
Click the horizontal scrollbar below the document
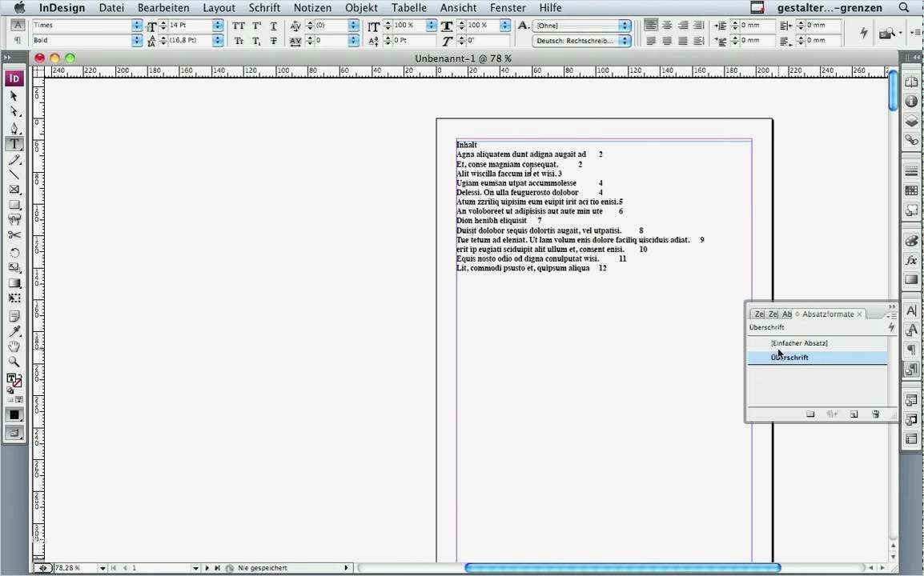(621, 567)
